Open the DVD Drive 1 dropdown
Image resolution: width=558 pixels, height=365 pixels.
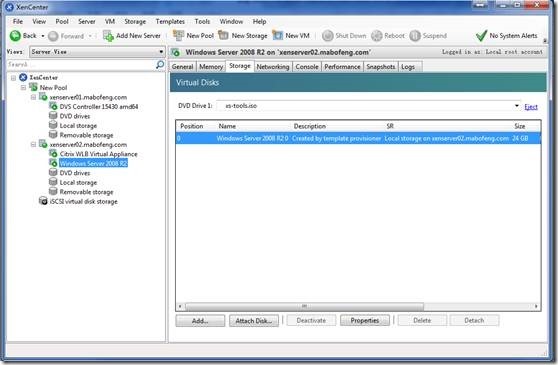click(517, 106)
